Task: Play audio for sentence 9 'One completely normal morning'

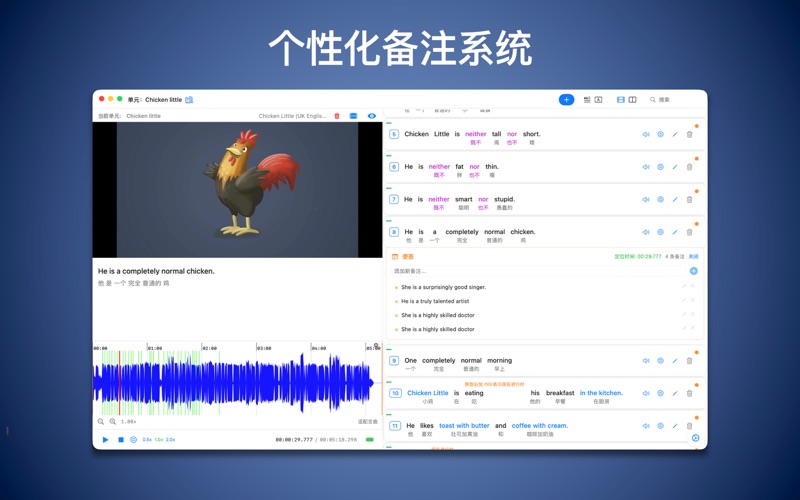Action: (x=645, y=361)
